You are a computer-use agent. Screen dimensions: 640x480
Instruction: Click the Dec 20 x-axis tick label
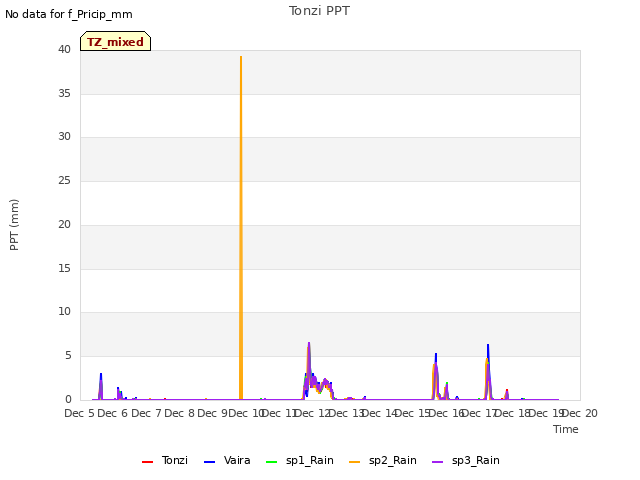tap(582, 413)
